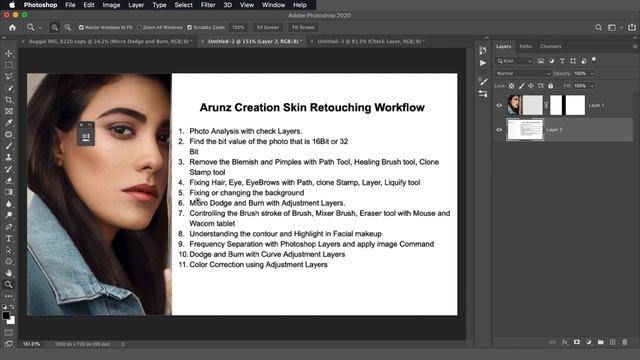Open the Kind filter dropdown
This screenshot has width=640, height=360.
pos(514,61)
